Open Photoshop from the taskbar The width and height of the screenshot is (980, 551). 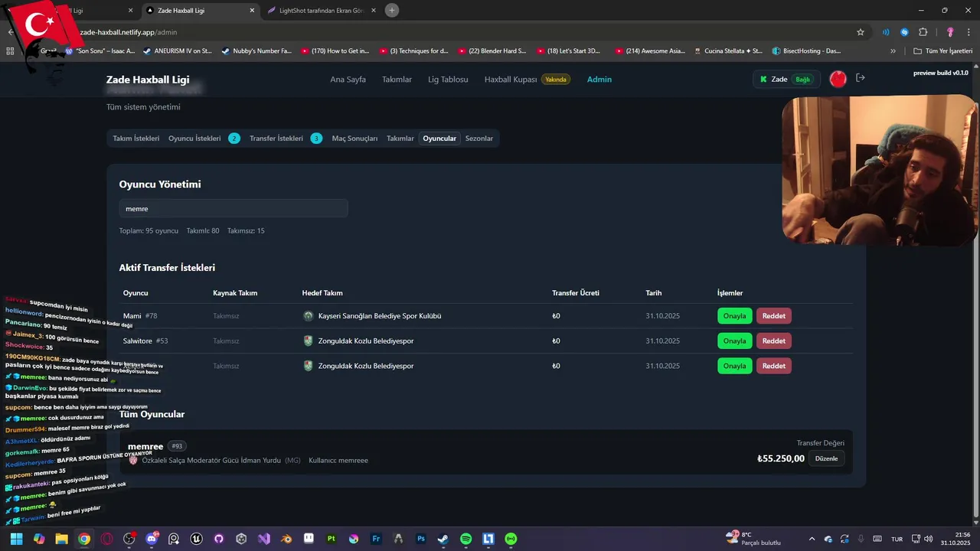click(x=421, y=539)
